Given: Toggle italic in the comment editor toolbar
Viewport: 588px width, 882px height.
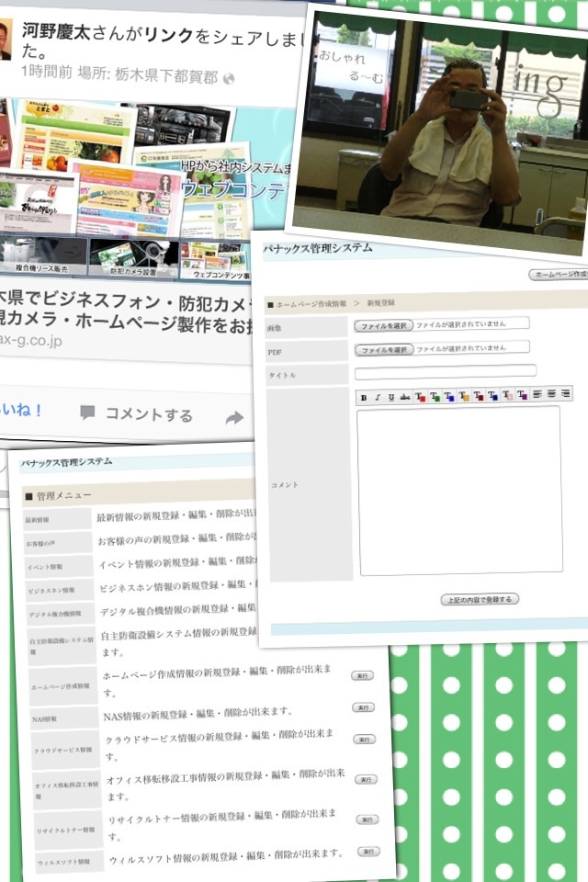Looking at the screenshot, I should click(377, 397).
